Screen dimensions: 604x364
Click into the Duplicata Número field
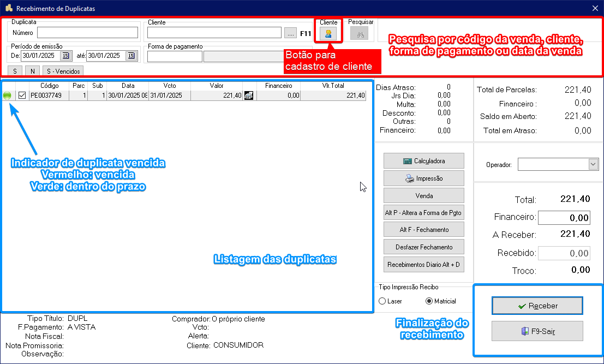click(87, 33)
